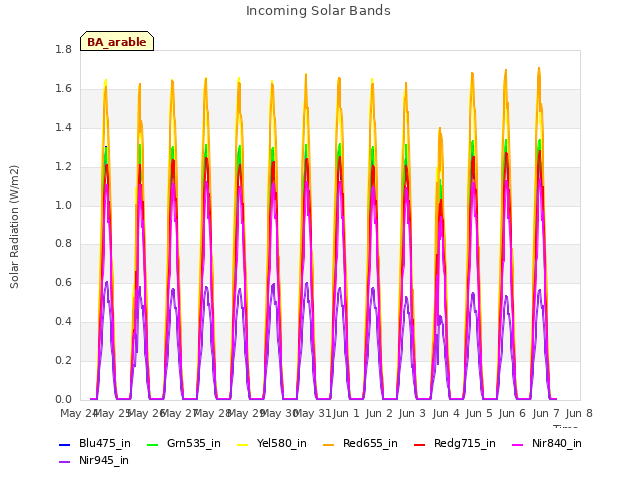
Task: Click the Nir840_in magenta legend swatch
Action: coord(518,444)
